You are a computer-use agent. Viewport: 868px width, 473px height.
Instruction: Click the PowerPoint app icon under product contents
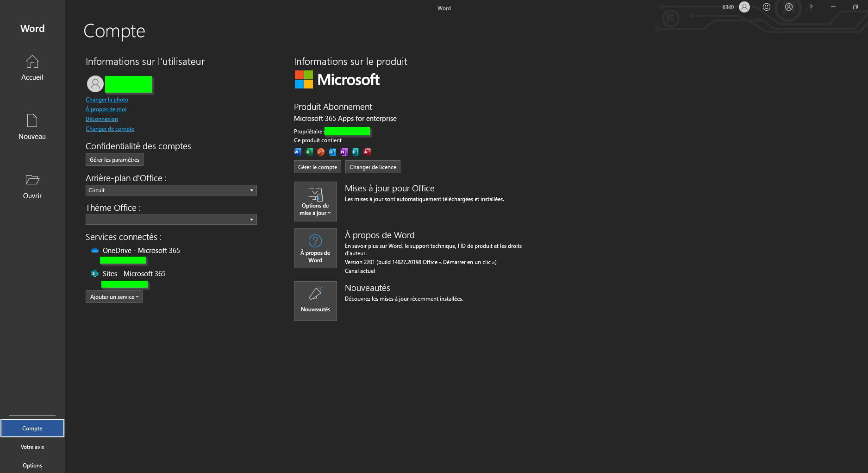(321, 151)
